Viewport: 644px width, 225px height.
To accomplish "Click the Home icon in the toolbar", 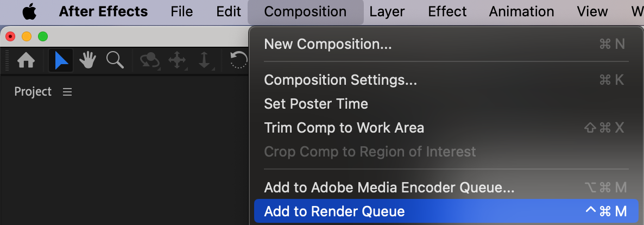I will click(x=26, y=60).
